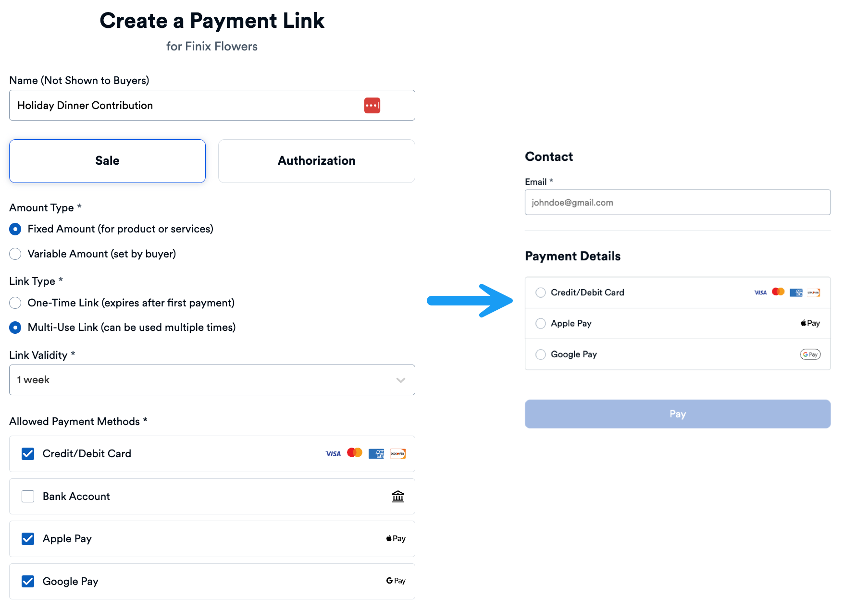The image size is (868, 609).
Task: Select Credit/Debit Card in Payment Details
Action: click(540, 292)
